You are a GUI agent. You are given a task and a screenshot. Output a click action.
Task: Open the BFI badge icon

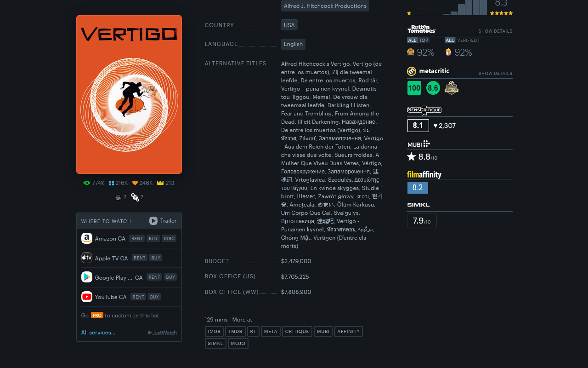point(135,197)
